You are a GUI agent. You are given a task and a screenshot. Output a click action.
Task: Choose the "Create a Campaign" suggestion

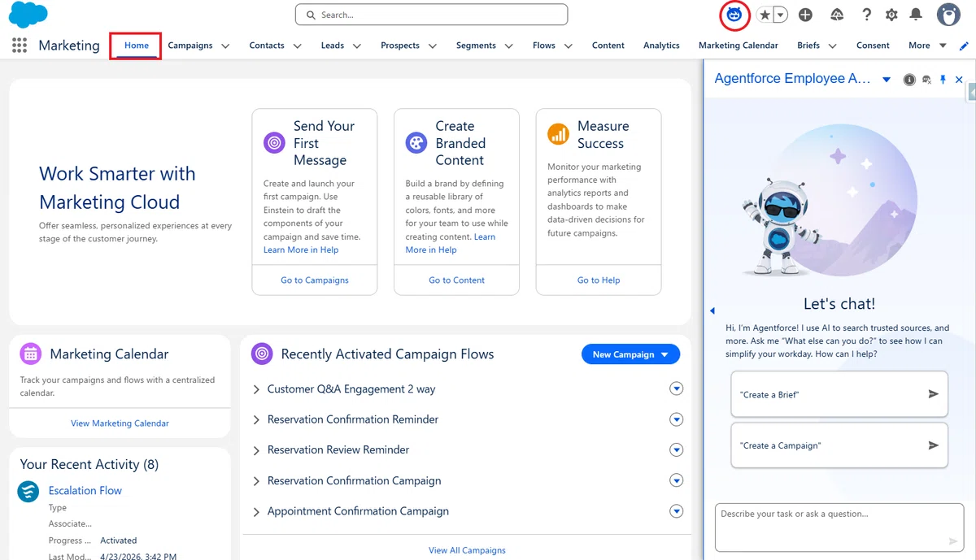(x=839, y=445)
